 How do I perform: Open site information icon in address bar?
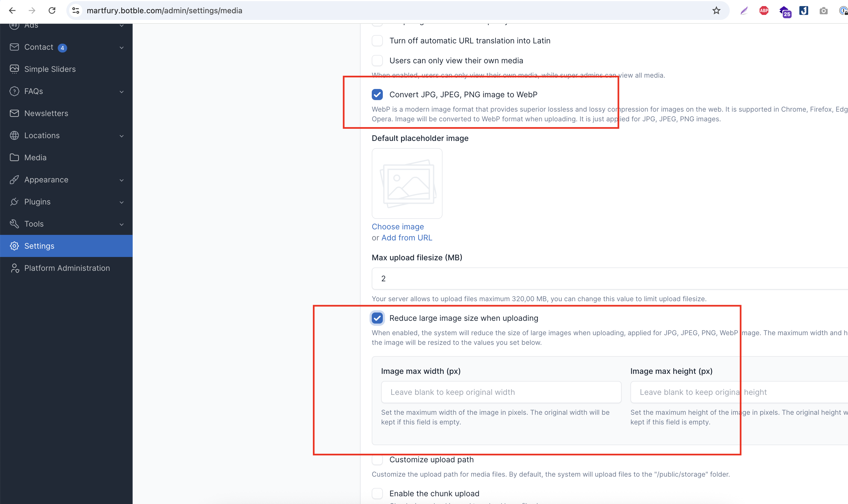[76, 11]
